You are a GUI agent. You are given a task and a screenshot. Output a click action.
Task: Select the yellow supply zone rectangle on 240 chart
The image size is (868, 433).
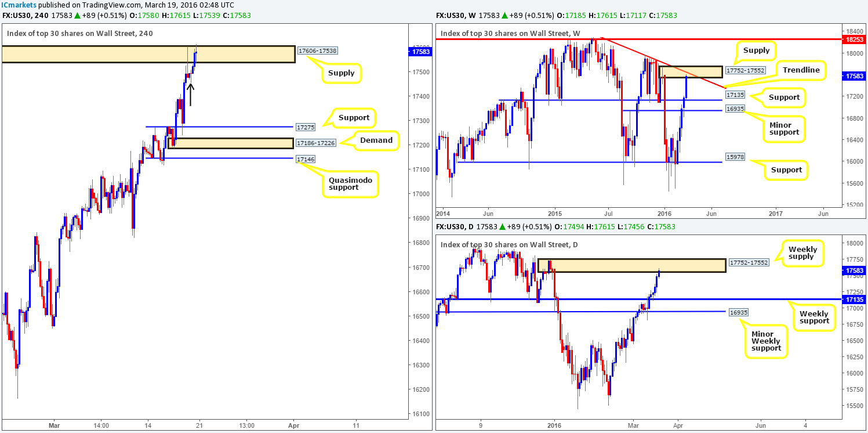(148, 55)
